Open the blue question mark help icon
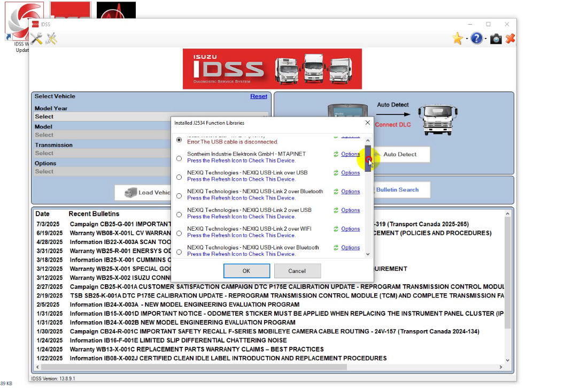This screenshot has width=588, height=388. (476, 39)
